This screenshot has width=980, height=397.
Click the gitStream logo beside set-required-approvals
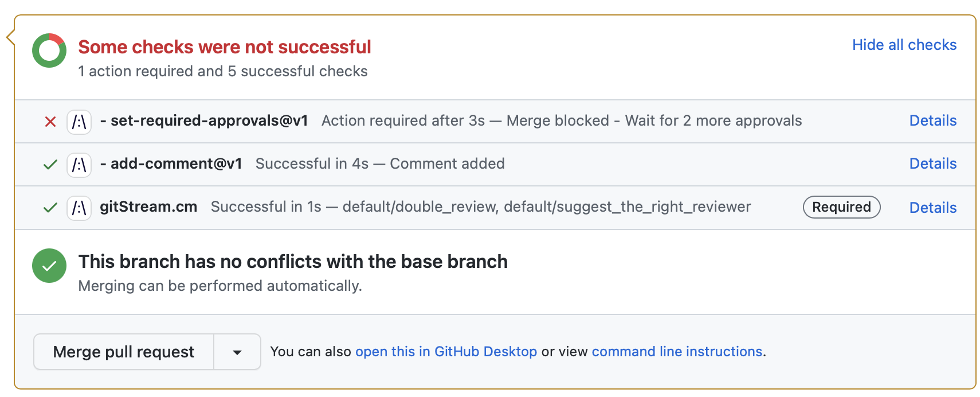tap(79, 122)
